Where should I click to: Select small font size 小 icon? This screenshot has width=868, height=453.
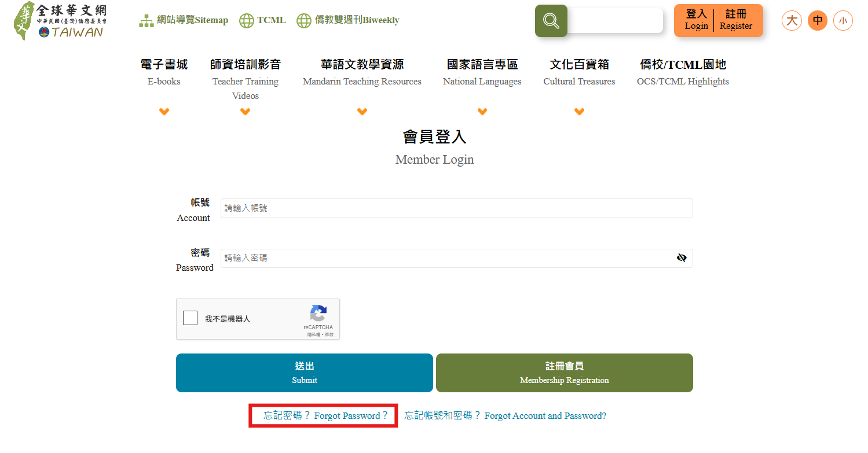click(x=843, y=21)
